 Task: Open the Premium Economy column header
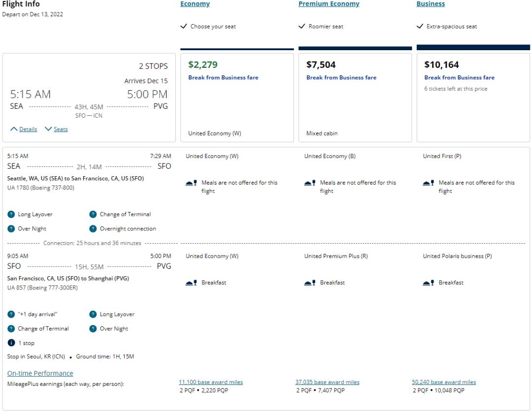click(329, 4)
